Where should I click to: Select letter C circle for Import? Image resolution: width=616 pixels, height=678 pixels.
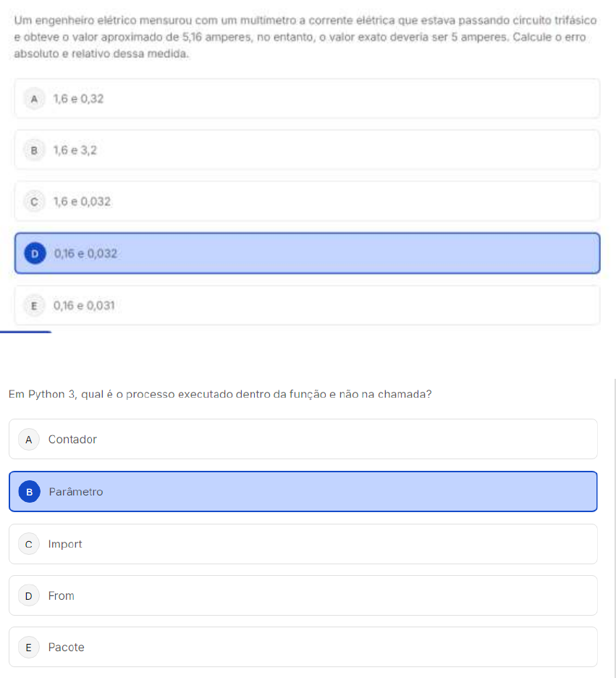click(x=29, y=544)
